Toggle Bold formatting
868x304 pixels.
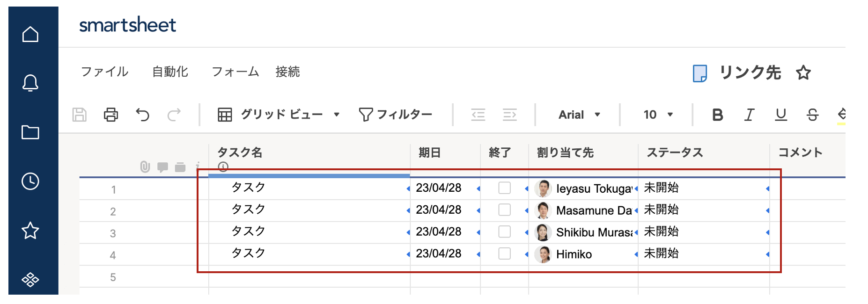717,115
